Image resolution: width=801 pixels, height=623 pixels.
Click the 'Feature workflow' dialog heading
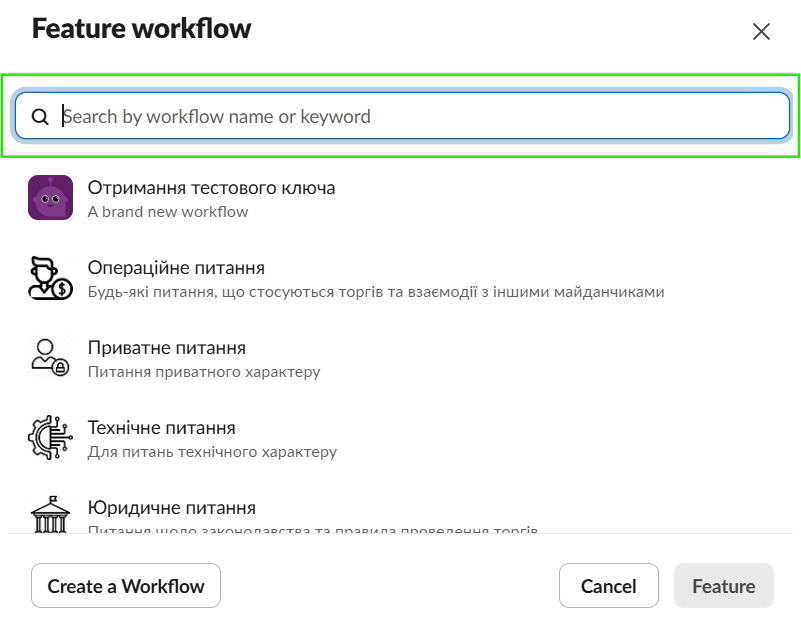coord(141,29)
